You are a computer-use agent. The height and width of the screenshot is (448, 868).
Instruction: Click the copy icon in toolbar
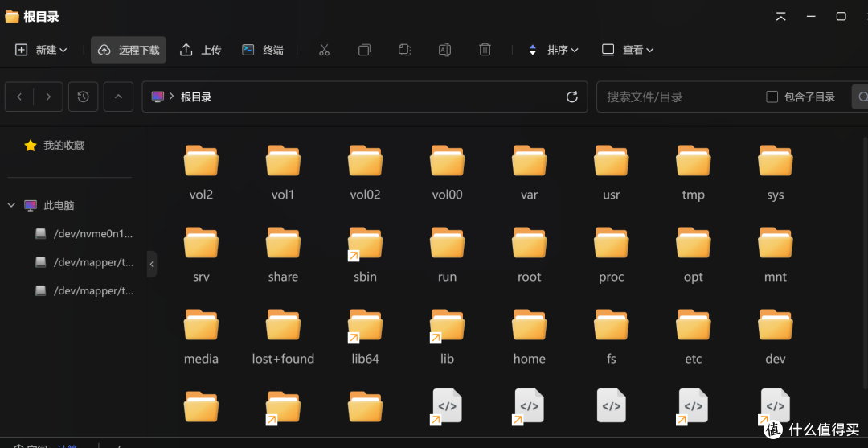[364, 50]
